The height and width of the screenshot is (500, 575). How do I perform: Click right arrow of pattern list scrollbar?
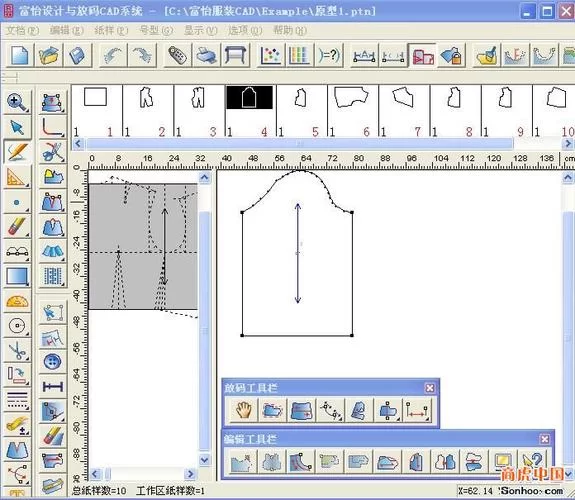[x=568, y=143]
